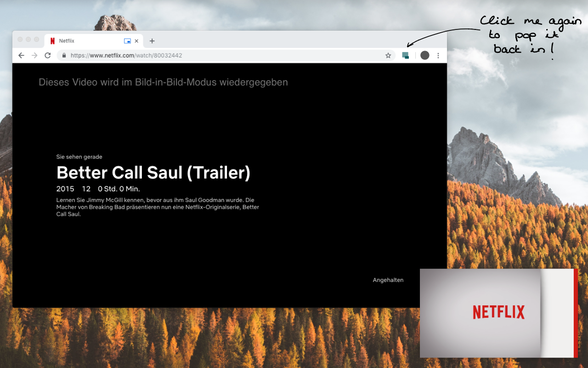Bookmark this page with the star icon
The width and height of the screenshot is (588, 368).
388,55
